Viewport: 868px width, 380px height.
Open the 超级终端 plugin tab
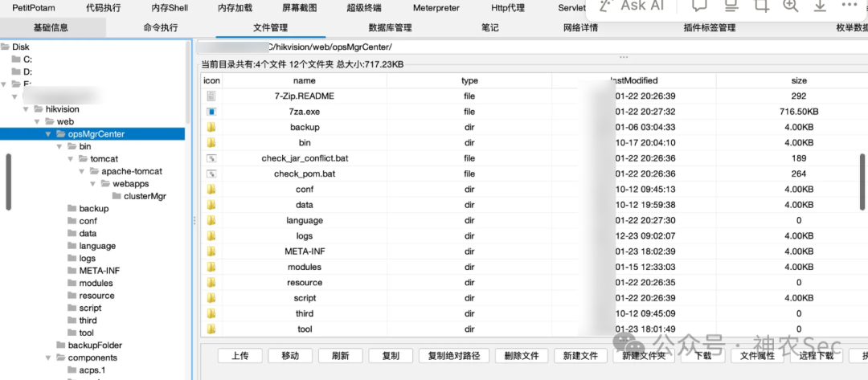tap(364, 8)
